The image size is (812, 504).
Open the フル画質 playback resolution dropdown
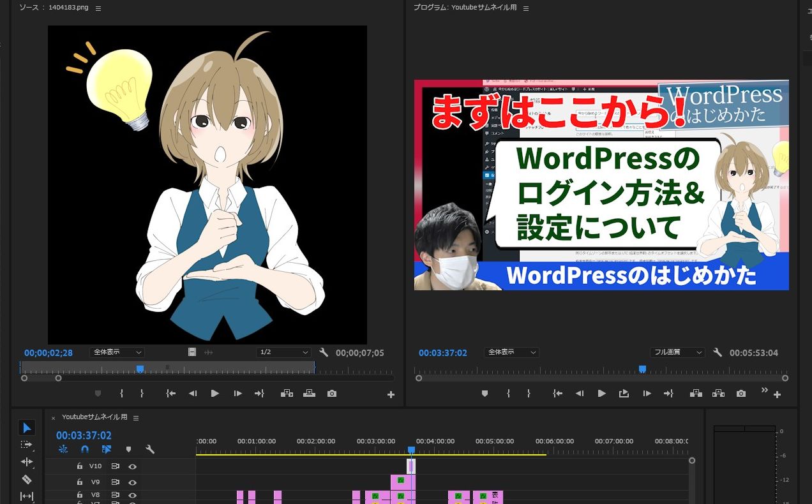pyautogui.click(x=677, y=352)
